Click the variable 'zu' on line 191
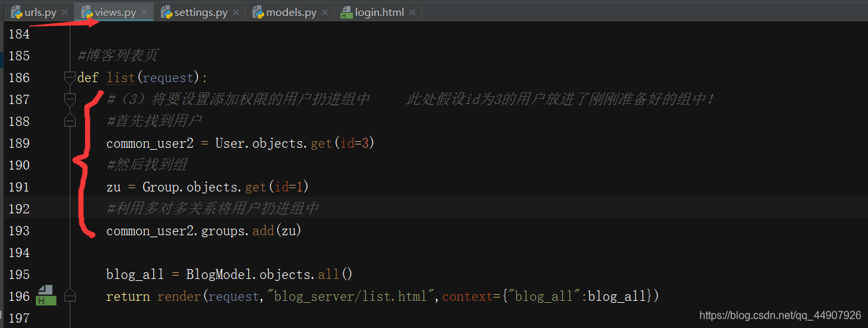The height and width of the screenshot is (328, 868). (113, 187)
